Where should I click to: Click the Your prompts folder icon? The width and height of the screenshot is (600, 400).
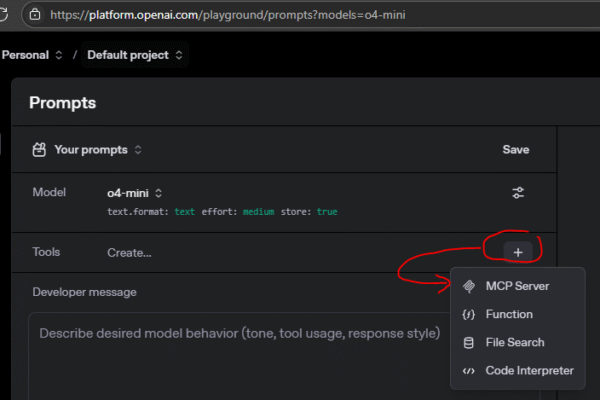(39, 150)
